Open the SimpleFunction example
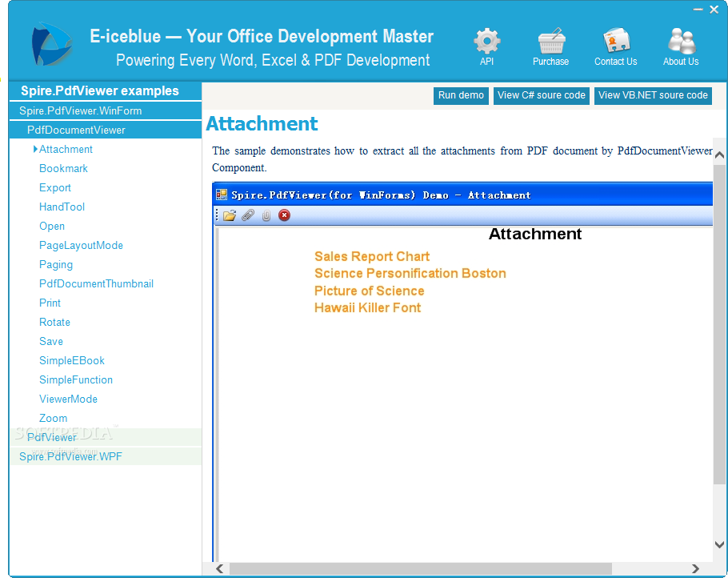The width and height of the screenshot is (728, 578). (x=76, y=379)
